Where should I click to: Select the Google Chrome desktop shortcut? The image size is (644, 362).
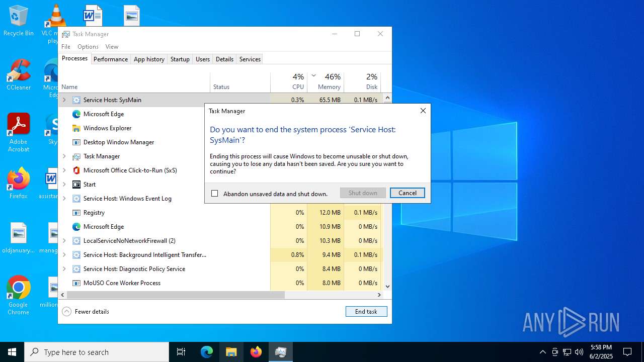click(x=19, y=295)
